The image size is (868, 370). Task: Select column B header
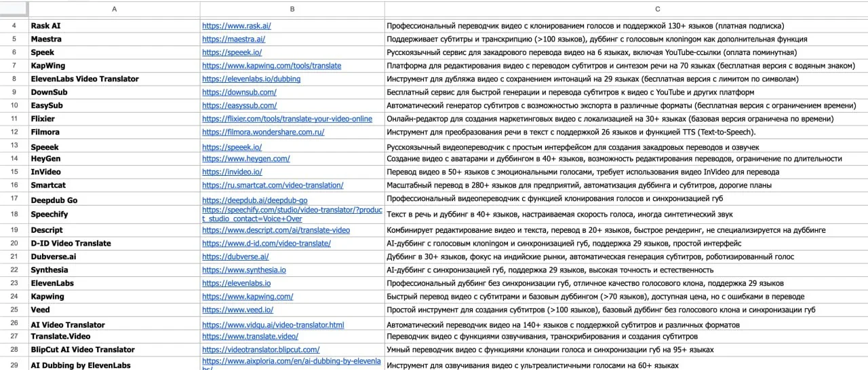point(292,9)
